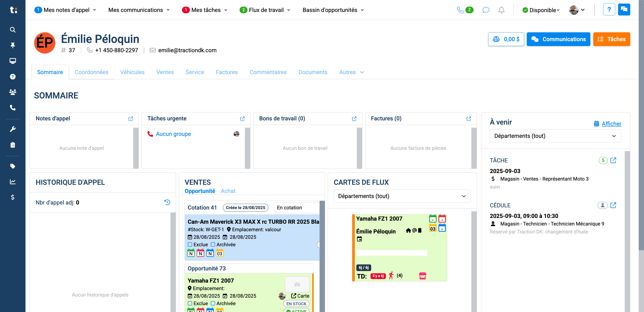The height and width of the screenshot is (312, 644).
Task: Click the 0,00 $ balance button
Action: click(x=506, y=39)
